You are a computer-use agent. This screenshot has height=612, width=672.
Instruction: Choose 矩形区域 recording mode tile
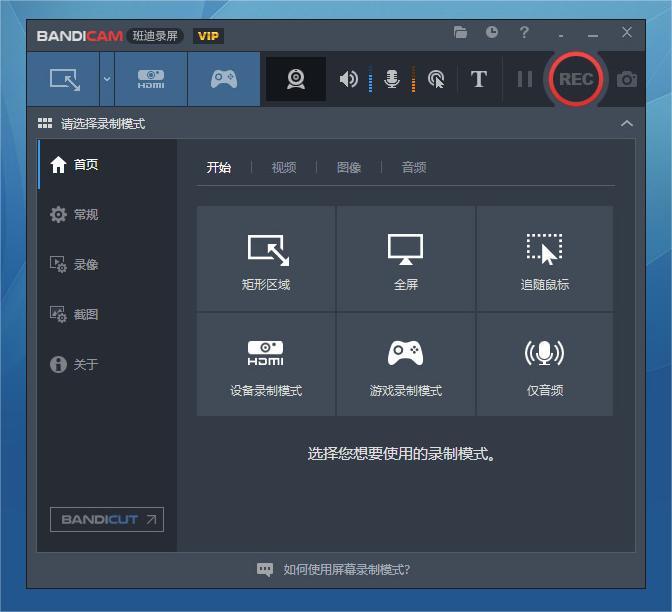coord(266,259)
